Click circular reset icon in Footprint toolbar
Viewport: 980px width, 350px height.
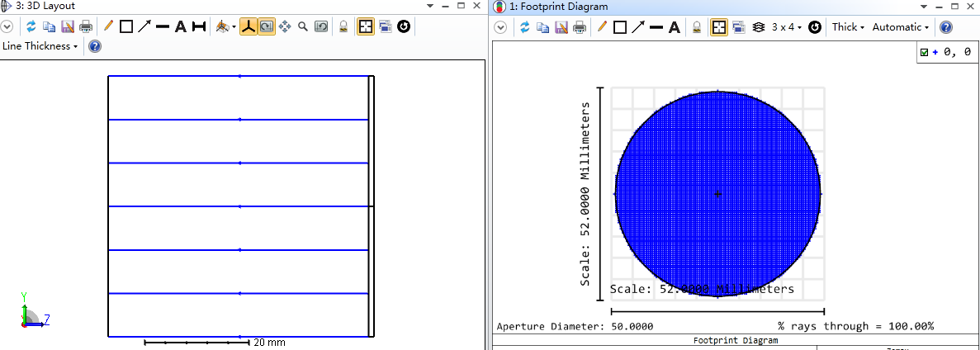(814, 27)
